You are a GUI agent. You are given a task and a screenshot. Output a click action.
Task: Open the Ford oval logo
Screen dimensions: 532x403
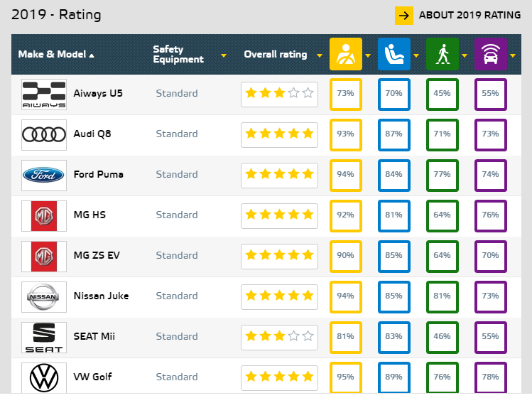(x=44, y=175)
